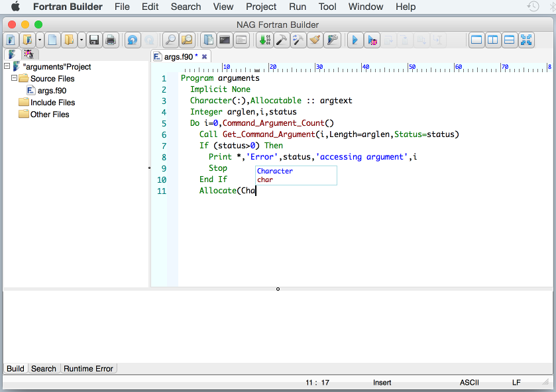Build the project using hammer icon
The height and width of the screenshot is (392, 556).
pyautogui.click(x=281, y=40)
